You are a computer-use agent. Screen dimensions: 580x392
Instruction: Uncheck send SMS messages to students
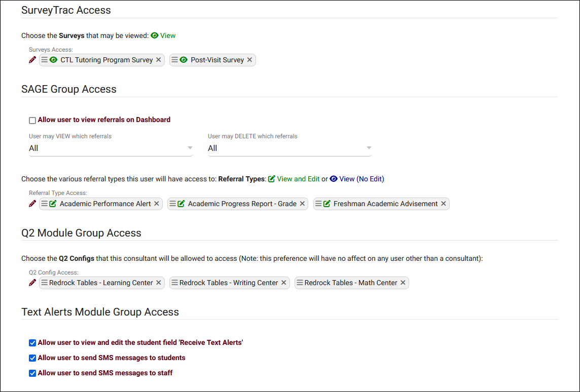coord(32,358)
